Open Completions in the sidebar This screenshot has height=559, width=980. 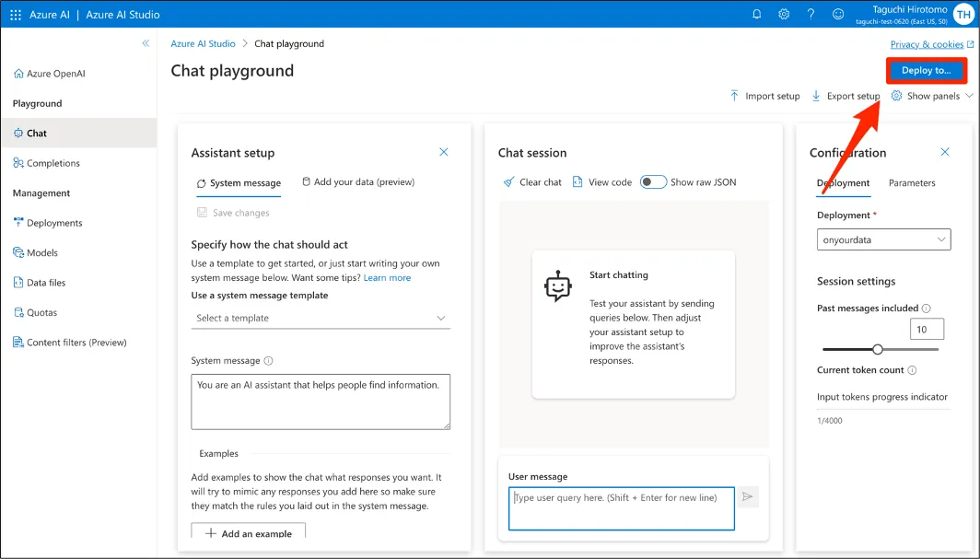tap(52, 163)
